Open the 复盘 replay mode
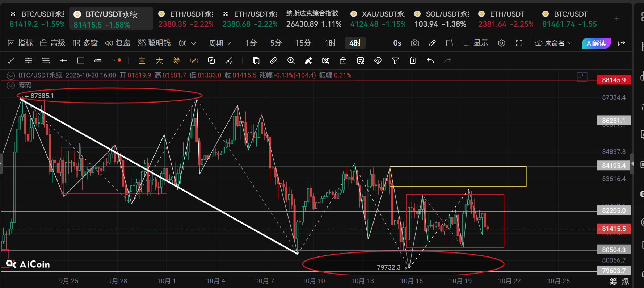Image resolution: width=644 pixels, height=288 pixels. (118, 43)
